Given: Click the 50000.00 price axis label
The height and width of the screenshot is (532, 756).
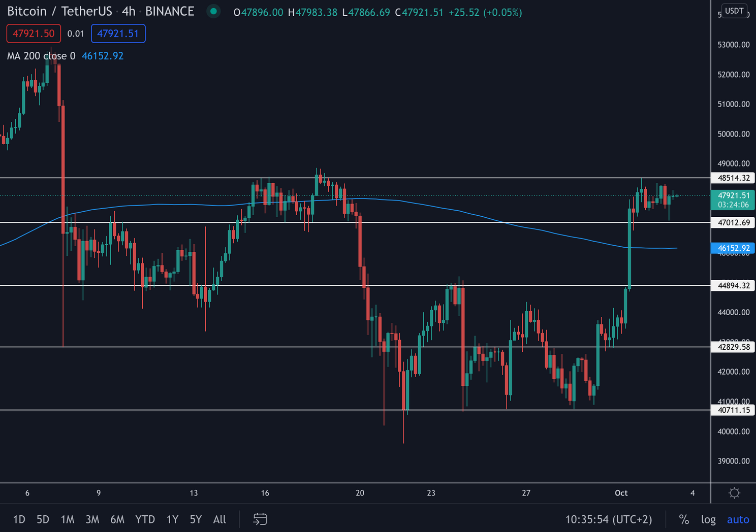Looking at the screenshot, I should (733, 134).
